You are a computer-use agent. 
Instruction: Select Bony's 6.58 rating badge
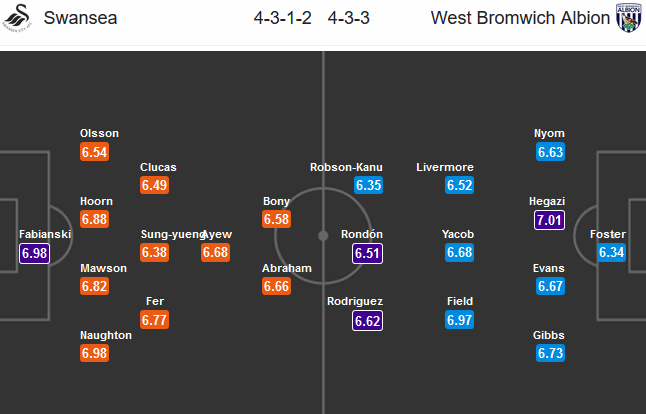[x=276, y=219]
